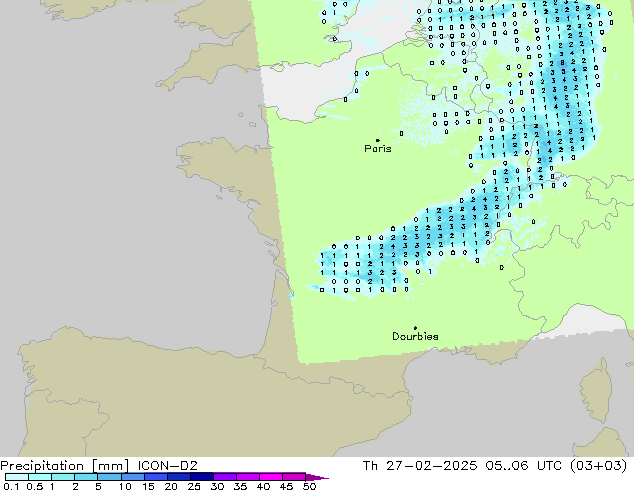Select the Dourbies map label
The height and width of the screenshot is (490, 634).
point(415,337)
